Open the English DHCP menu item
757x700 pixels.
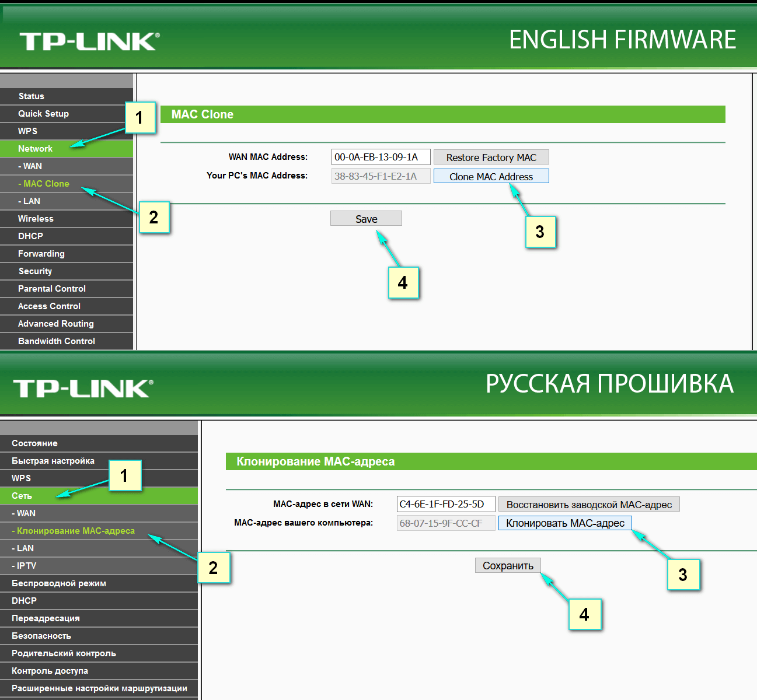coord(30,236)
